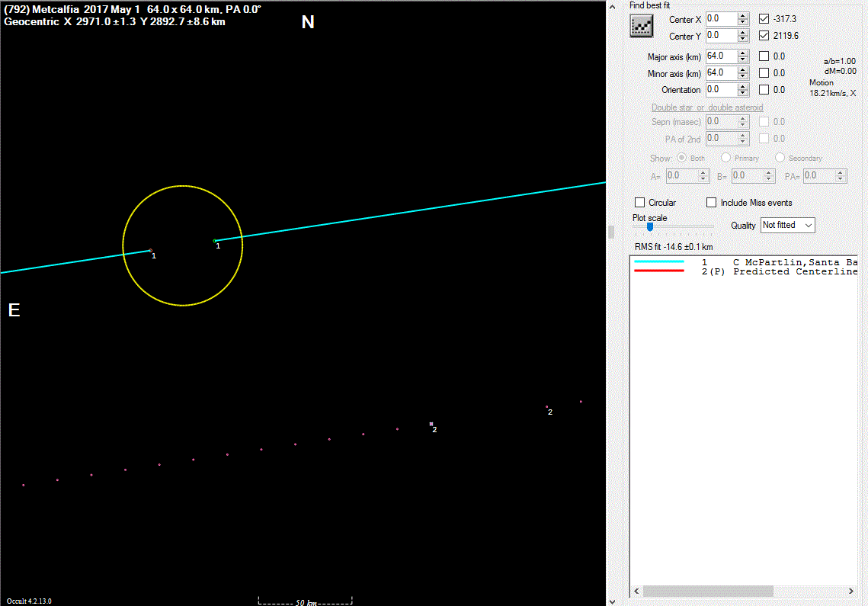Image resolution: width=868 pixels, height=606 pixels.
Task: Increase Center Y with up spinner
Action: (743, 32)
